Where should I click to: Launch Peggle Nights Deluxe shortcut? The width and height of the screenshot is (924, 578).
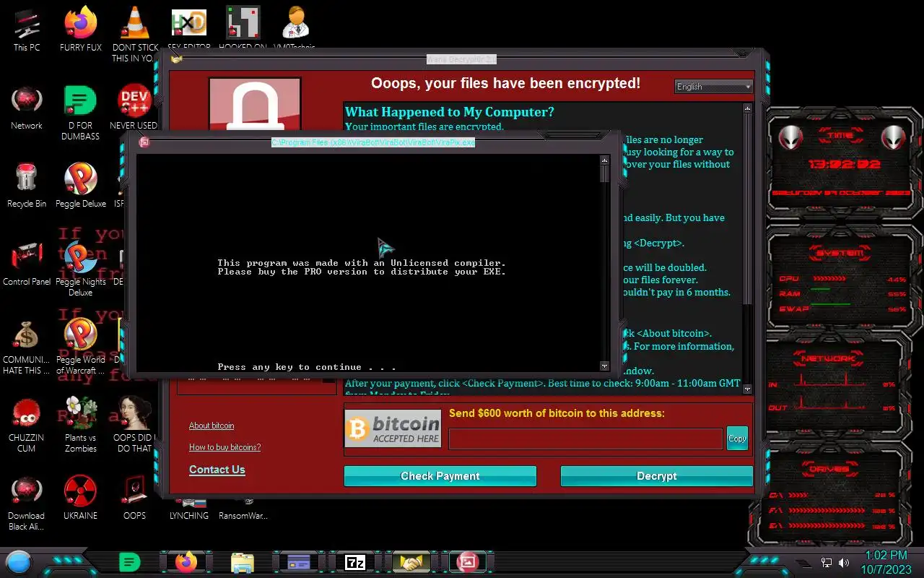pyautogui.click(x=81, y=267)
